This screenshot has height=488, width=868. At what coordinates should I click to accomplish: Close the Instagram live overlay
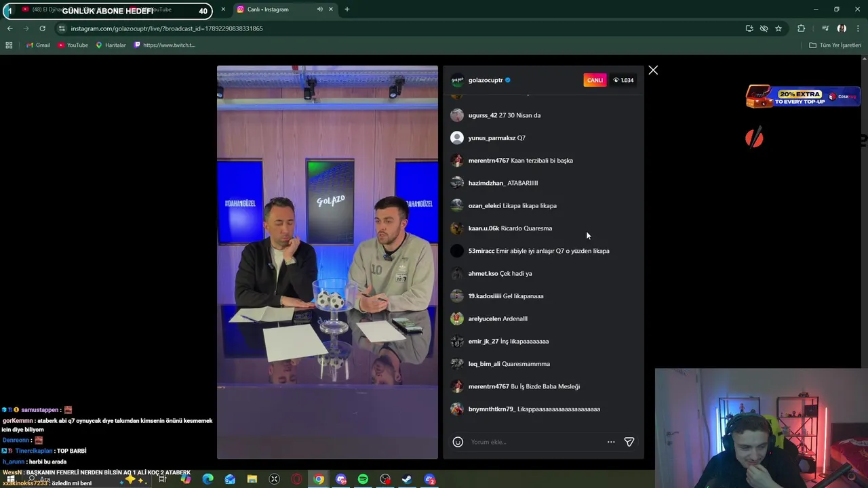pyautogui.click(x=653, y=70)
